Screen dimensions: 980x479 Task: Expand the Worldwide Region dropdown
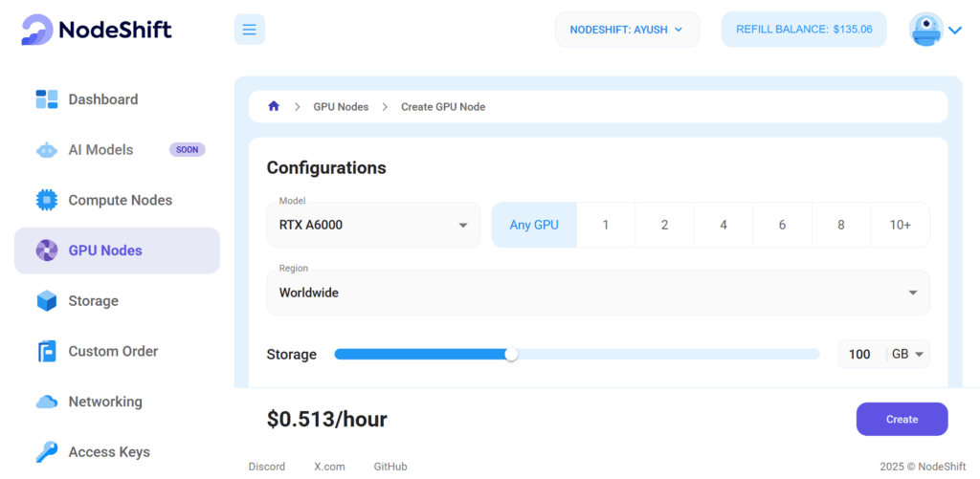tap(597, 293)
